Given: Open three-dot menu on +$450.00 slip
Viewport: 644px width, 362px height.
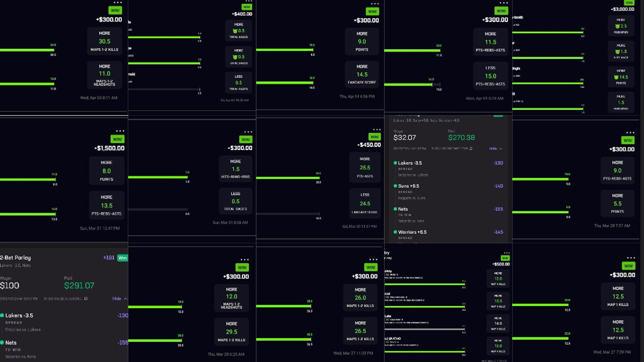Looking at the screenshot, I should [x=377, y=130].
